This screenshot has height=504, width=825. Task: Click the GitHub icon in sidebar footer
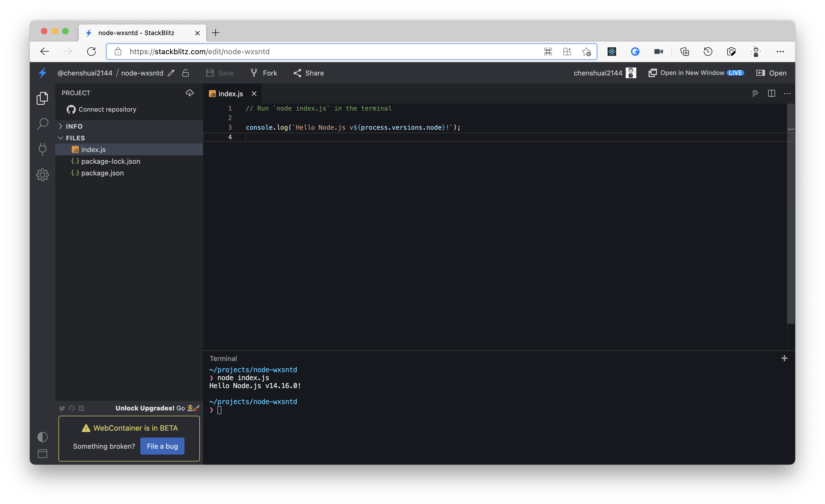click(x=72, y=408)
